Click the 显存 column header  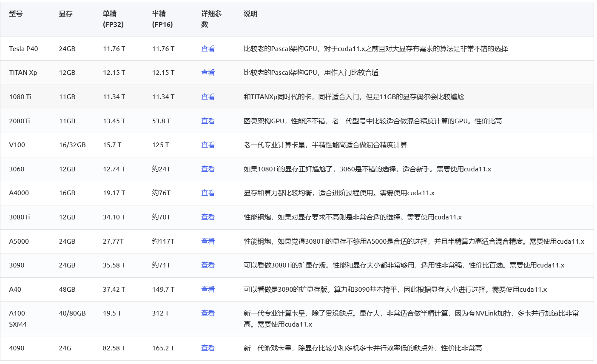coord(66,14)
